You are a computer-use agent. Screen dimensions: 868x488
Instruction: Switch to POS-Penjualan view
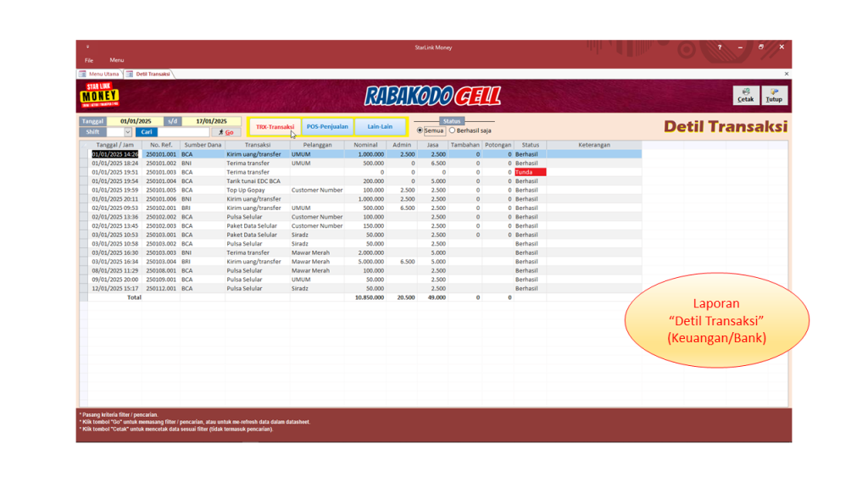coord(327,127)
